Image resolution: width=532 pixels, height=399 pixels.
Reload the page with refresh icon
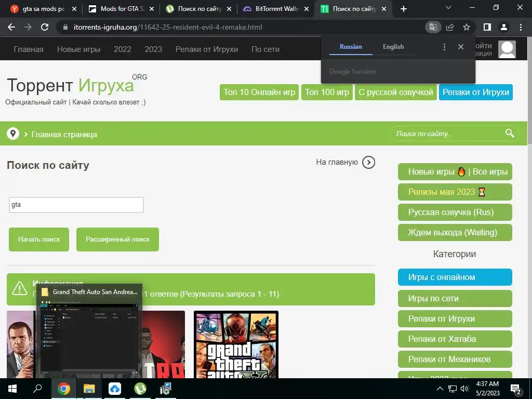[x=45, y=27]
